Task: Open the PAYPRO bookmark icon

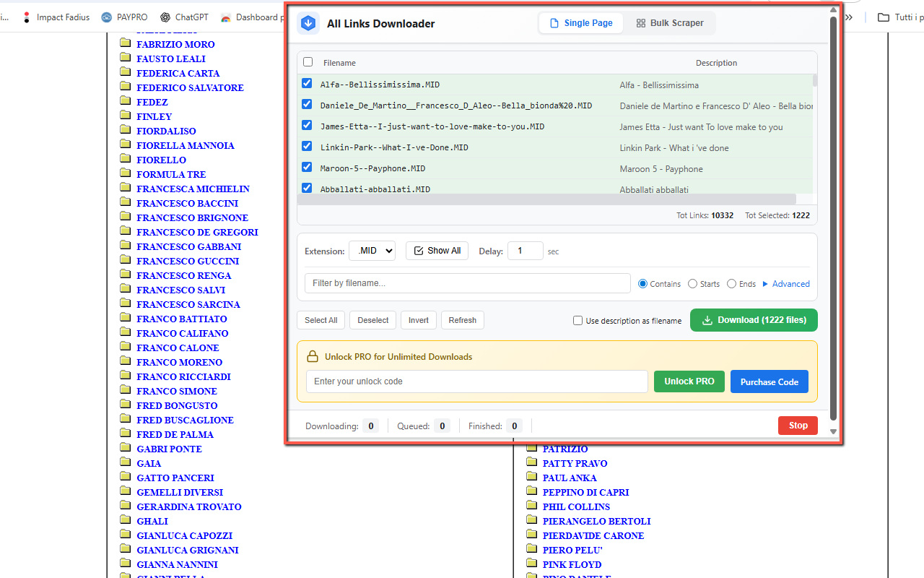Action: (107, 17)
